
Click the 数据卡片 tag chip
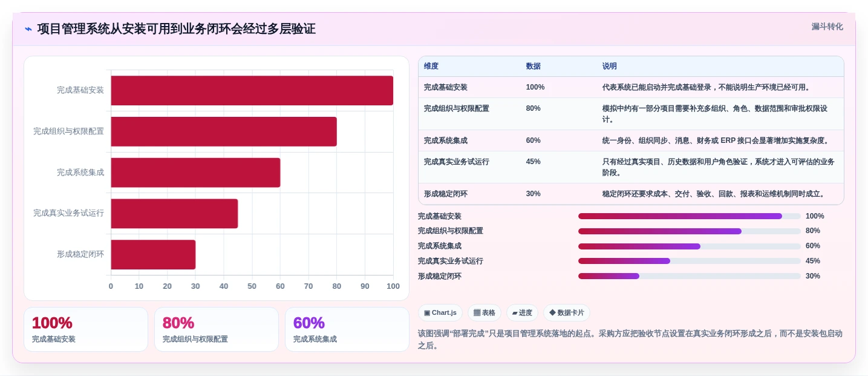click(x=567, y=313)
